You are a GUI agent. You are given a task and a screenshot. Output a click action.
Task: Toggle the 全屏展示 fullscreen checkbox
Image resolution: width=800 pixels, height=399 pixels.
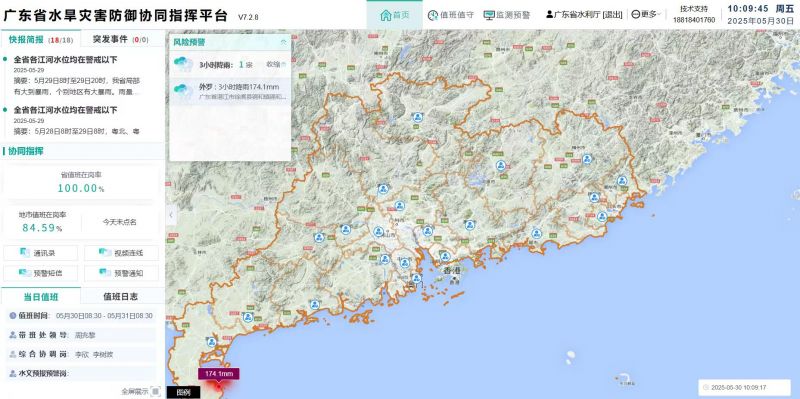coord(155,392)
